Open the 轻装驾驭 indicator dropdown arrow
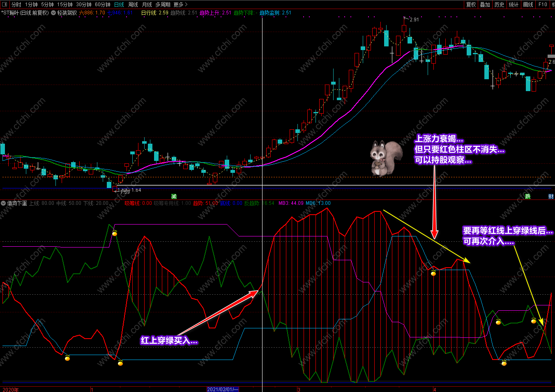This screenshot has width=555, height=392. (53, 13)
